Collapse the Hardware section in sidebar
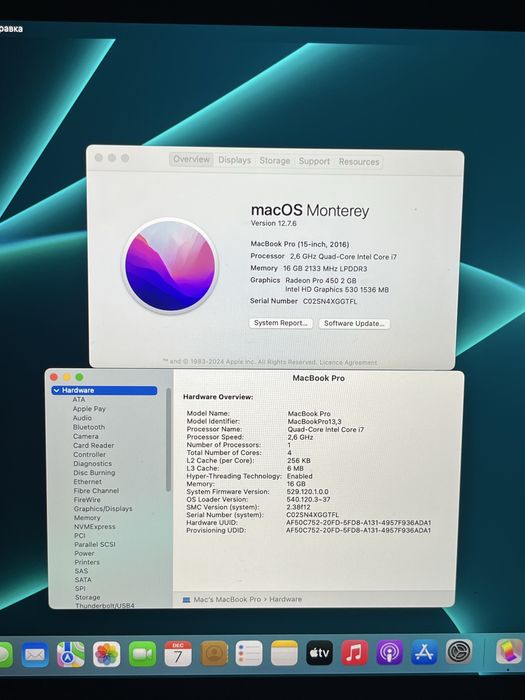The image size is (525, 700). coord(56,390)
